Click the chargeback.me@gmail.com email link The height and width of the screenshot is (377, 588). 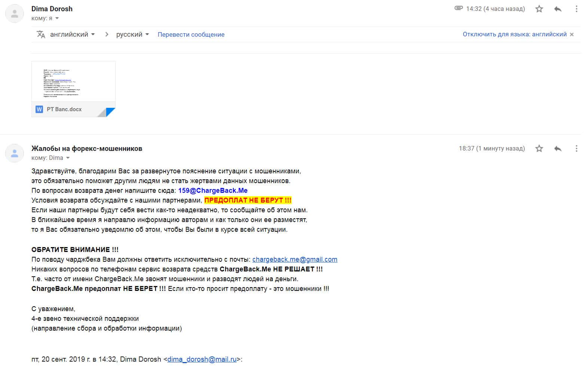[x=295, y=259]
